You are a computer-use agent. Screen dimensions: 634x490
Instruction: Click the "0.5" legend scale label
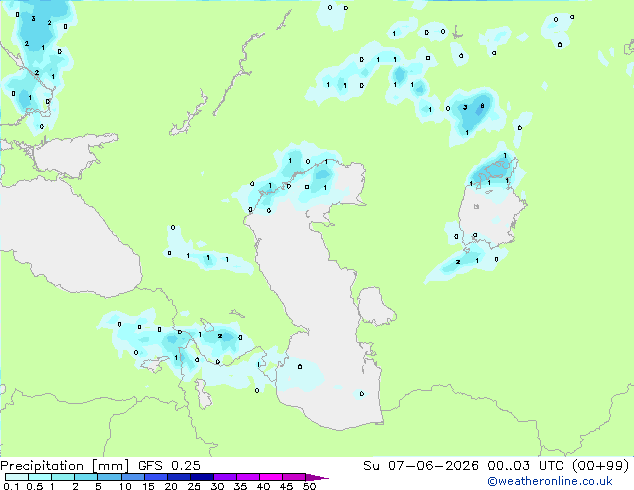(x=35, y=486)
